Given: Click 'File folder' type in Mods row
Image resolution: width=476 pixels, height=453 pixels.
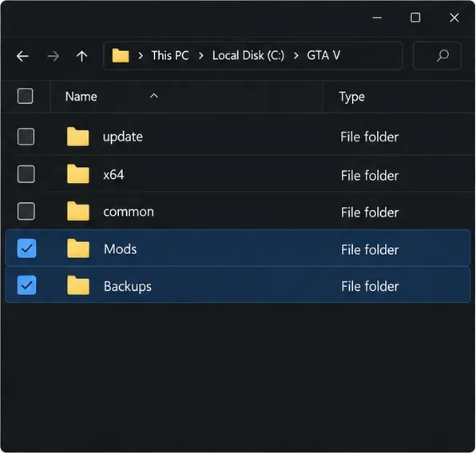Looking at the screenshot, I should tap(370, 250).
